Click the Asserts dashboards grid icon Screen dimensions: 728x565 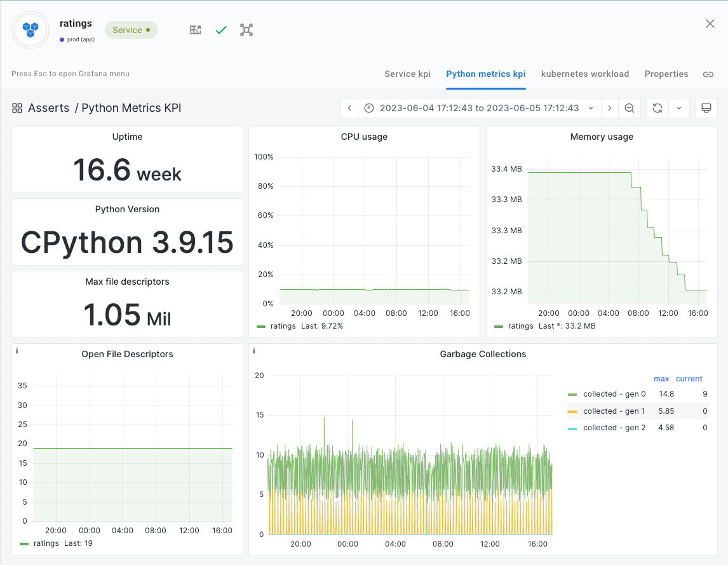coord(17,108)
